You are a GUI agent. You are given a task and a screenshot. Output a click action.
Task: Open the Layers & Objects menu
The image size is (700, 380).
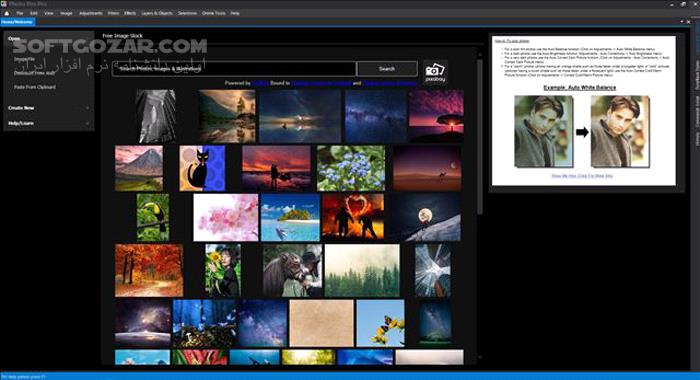point(157,13)
